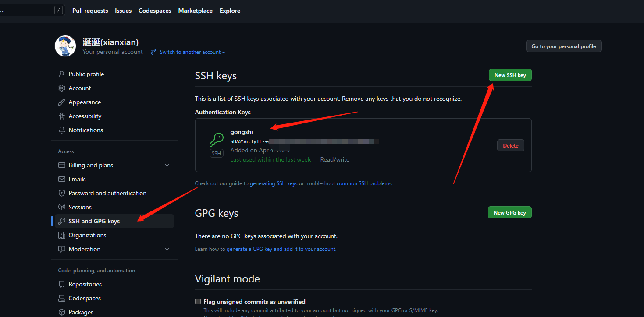Click the Packages box icon

[x=62, y=312]
